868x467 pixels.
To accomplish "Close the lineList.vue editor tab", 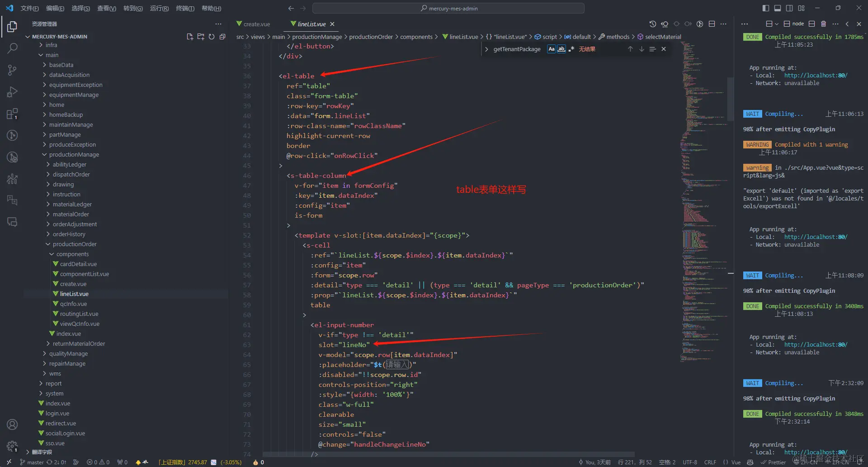I will click(x=332, y=24).
